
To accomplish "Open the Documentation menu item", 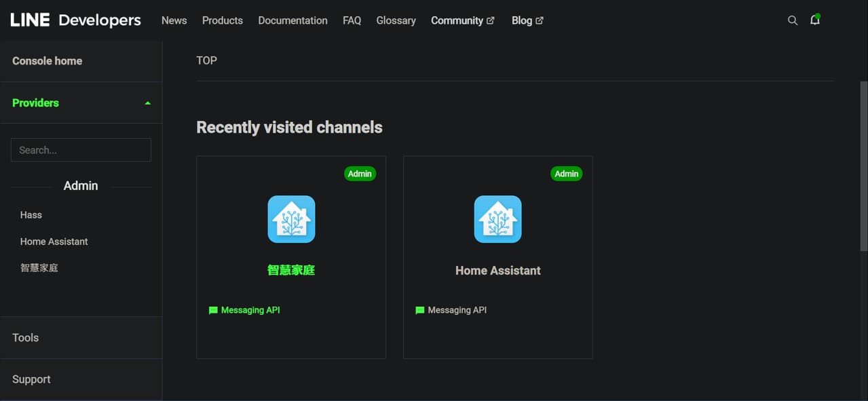I will [293, 20].
